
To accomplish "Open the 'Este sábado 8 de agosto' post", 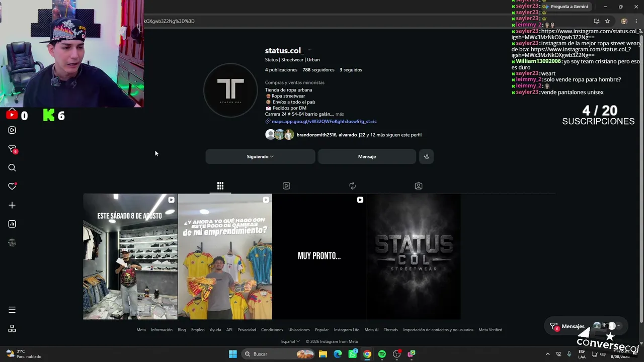I will pyautogui.click(x=130, y=256).
